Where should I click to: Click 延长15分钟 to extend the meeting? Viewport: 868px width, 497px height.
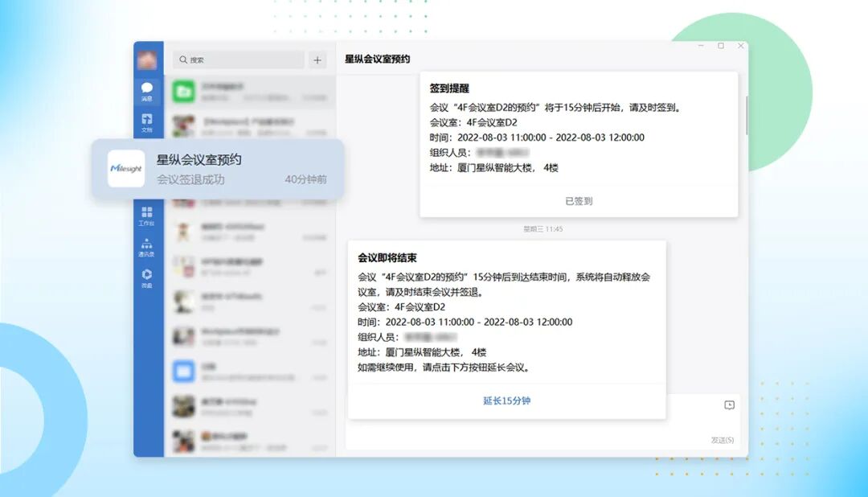pyautogui.click(x=506, y=400)
